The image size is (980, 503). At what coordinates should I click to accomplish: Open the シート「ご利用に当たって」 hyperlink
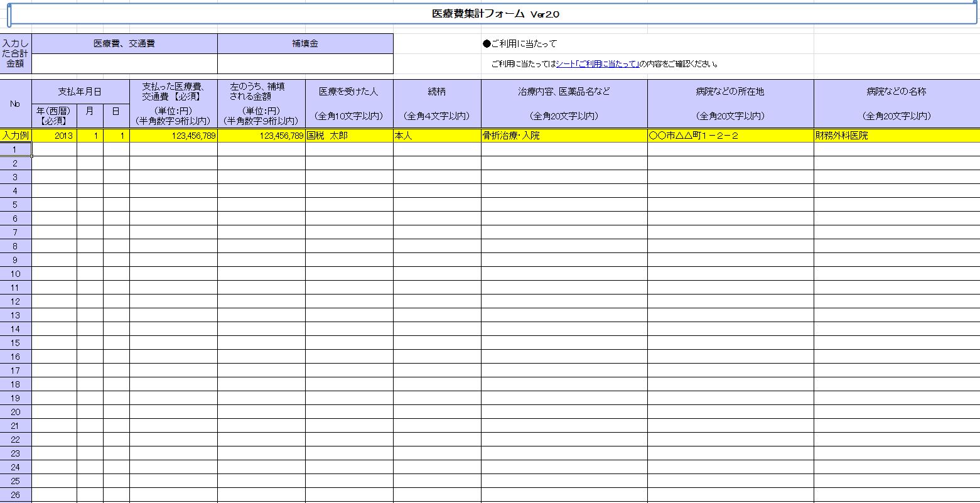(x=598, y=64)
